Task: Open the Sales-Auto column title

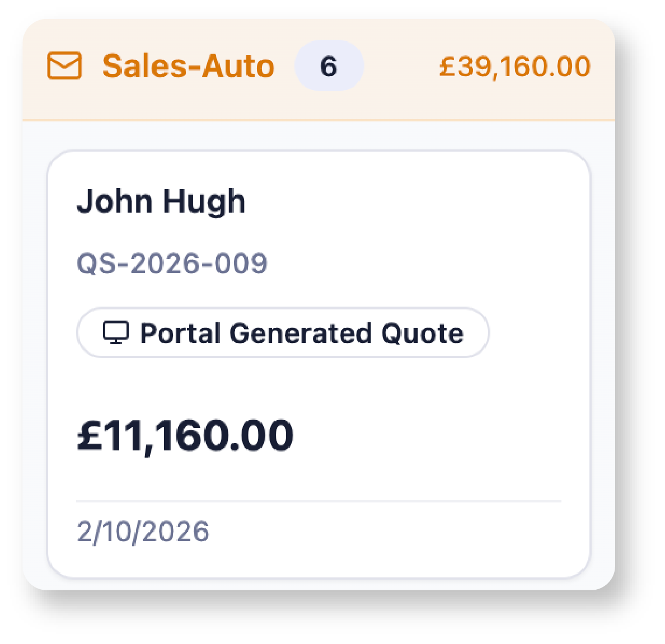Action: pos(188,66)
